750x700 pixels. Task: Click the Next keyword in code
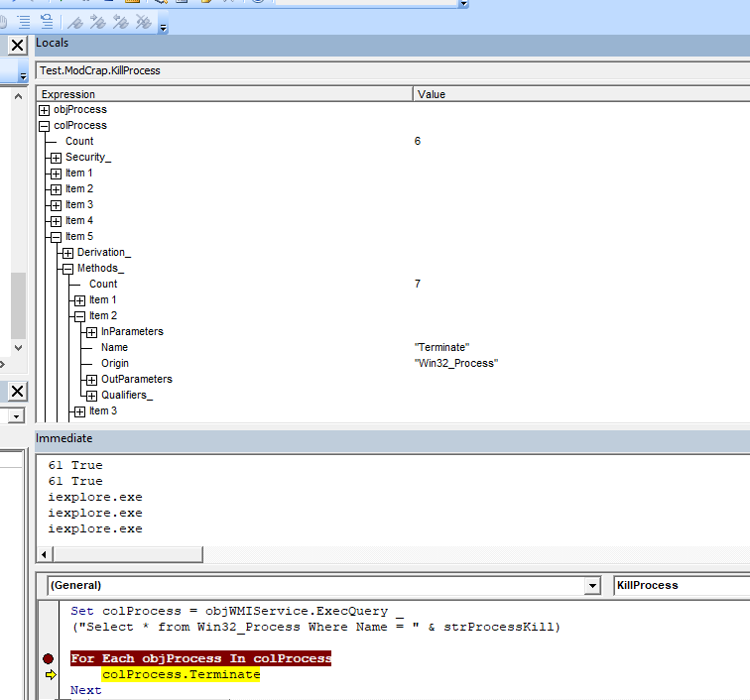[x=85, y=690]
